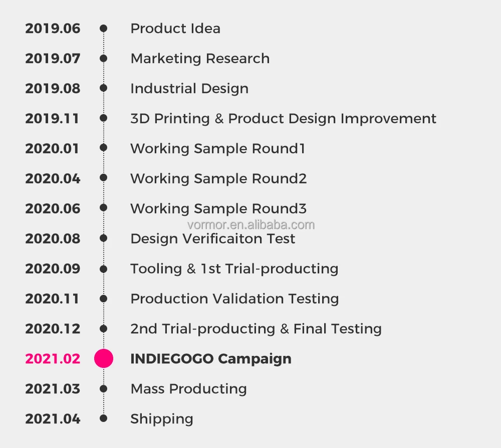Click the Mass Producting label
501x448 pixels.
point(188,389)
